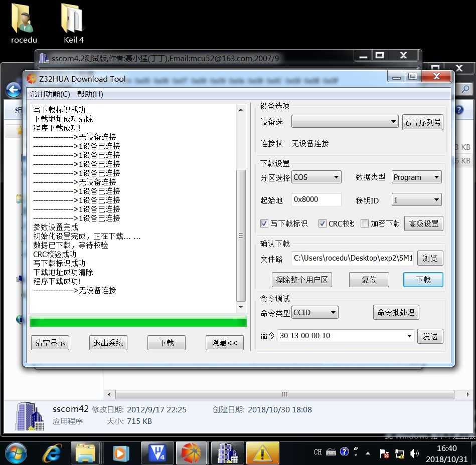The width and height of the screenshot is (476, 465).
Task: Enable the 加密下载 checkbox
Action: [364, 223]
